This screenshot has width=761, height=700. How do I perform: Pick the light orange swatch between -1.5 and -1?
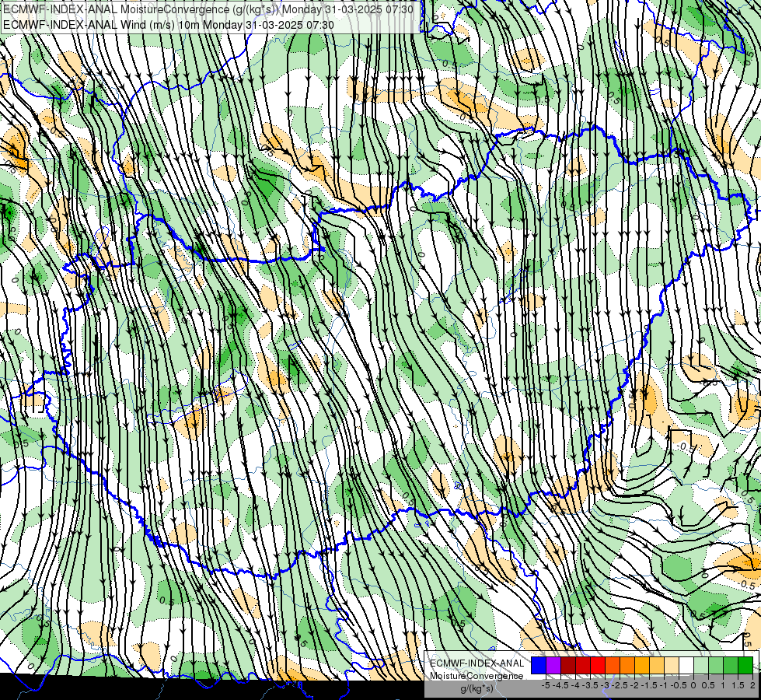click(x=657, y=666)
